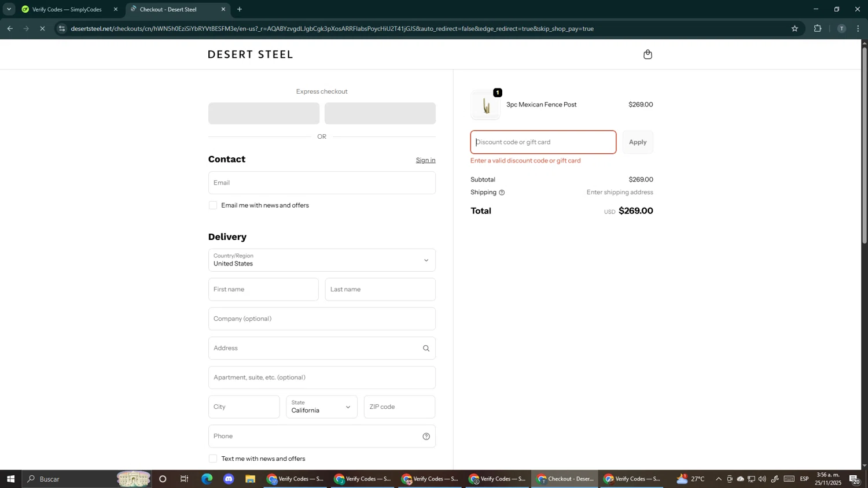Image resolution: width=868 pixels, height=488 pixels.
Task: Open the notification center icon
Action: coord(855,479)
